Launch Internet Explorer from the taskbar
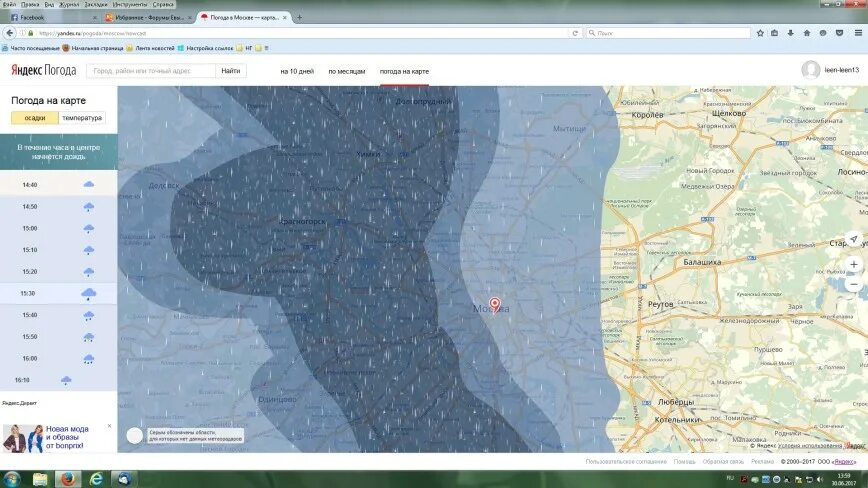Viewport: 868px width, 488px height. [96, 479]
